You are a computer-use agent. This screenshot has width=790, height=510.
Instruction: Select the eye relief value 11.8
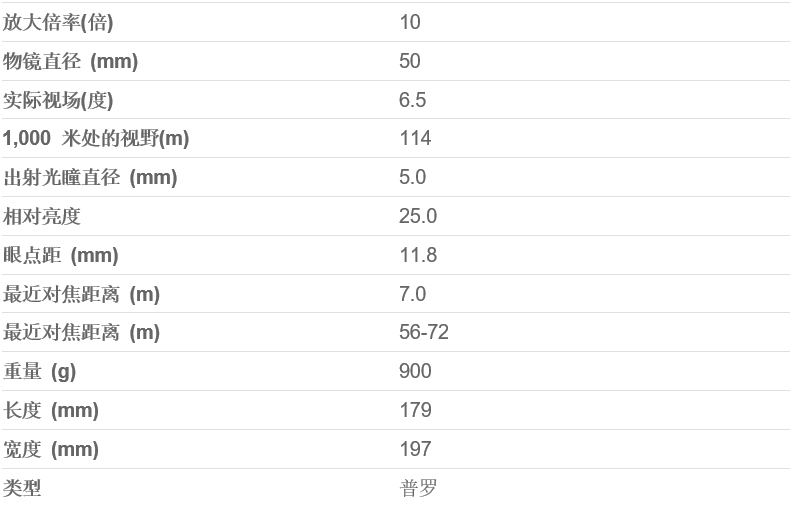pos(418,255)
